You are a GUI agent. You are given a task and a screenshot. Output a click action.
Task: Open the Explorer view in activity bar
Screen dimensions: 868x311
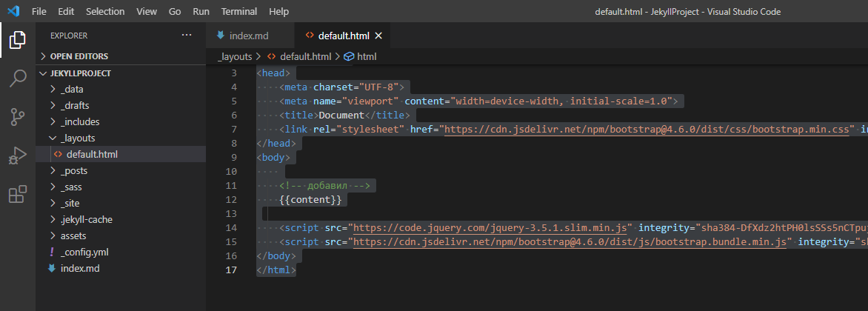18,41
